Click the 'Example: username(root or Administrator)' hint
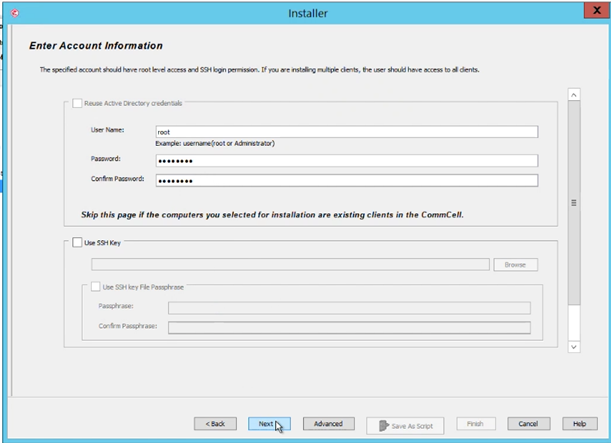The image size is (612, 443). click(215, 144)
